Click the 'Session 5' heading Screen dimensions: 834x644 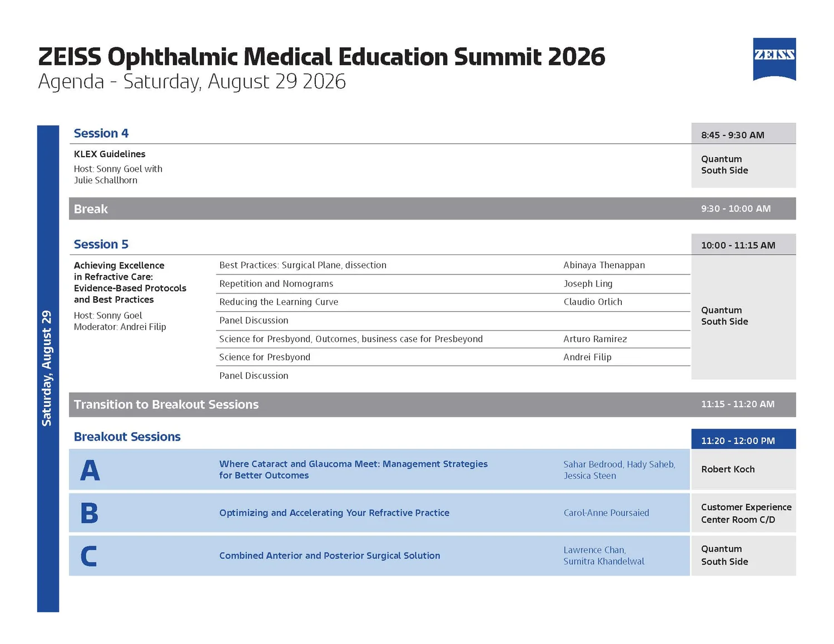[101, 244]
